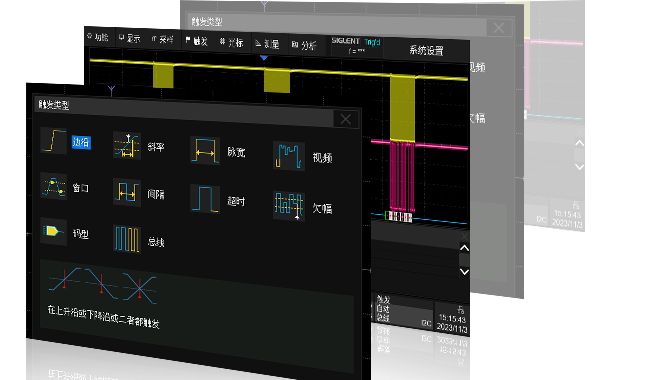
Task: Click the description 在上升沿或下降沿或二者都触发
Action: [104, 316]
